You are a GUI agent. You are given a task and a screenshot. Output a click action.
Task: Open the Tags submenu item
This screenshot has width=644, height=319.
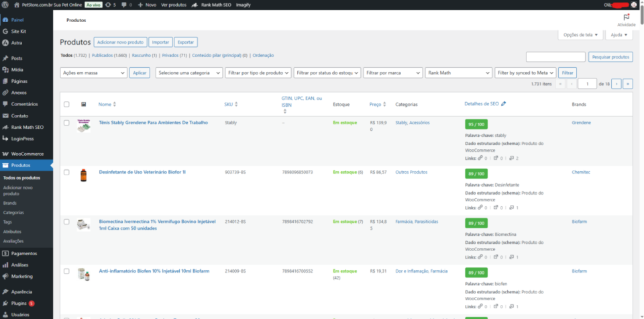point(7,222)
